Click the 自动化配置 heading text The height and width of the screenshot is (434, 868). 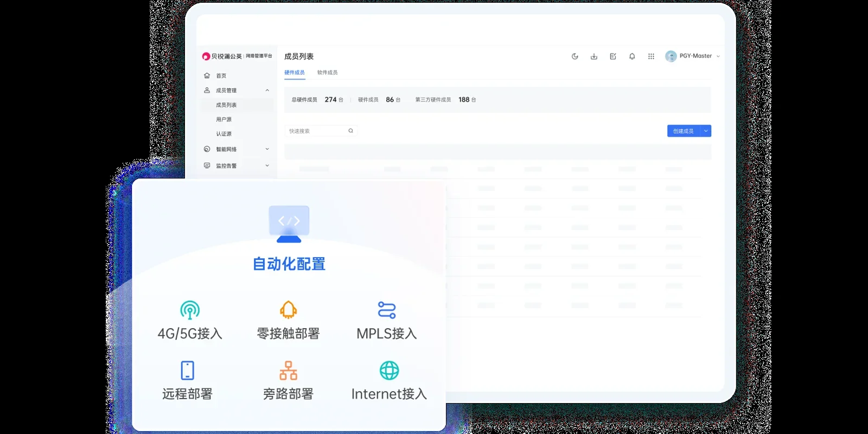coord(289,264)
